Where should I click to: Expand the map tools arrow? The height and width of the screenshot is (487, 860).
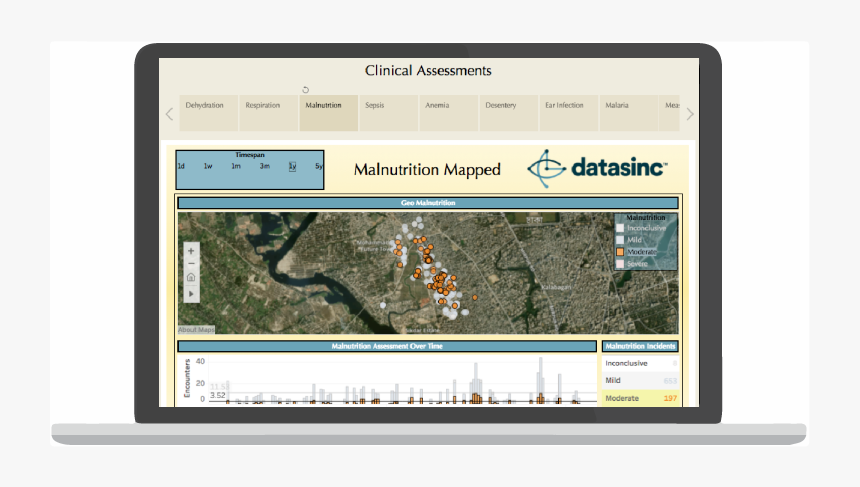point(191,294)
